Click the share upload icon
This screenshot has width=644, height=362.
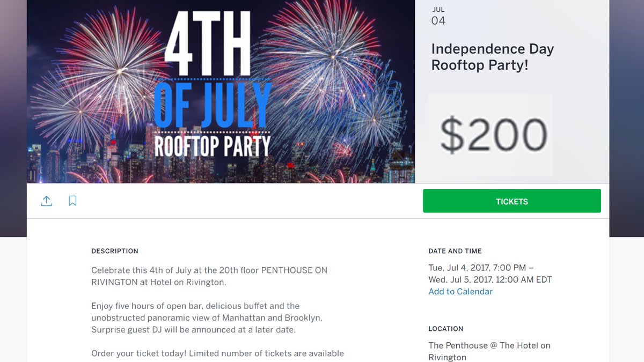pyautogui.click(x=47, y=201)
